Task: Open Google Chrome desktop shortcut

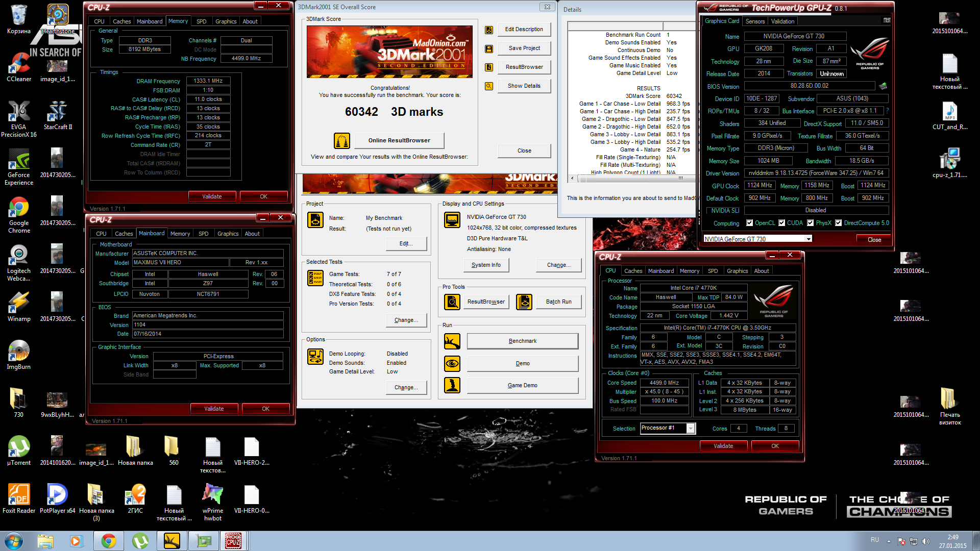Action: pos(19,215)
